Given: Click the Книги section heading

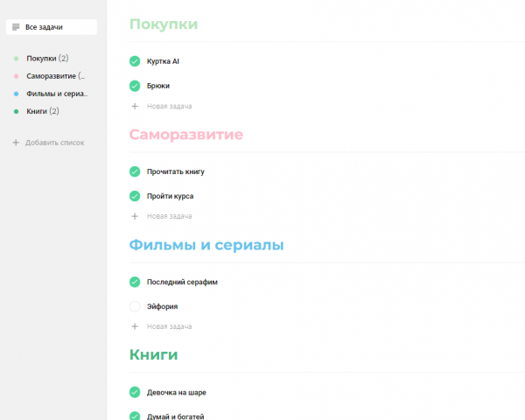Looking at the screenshot, I should coord(154,354).
